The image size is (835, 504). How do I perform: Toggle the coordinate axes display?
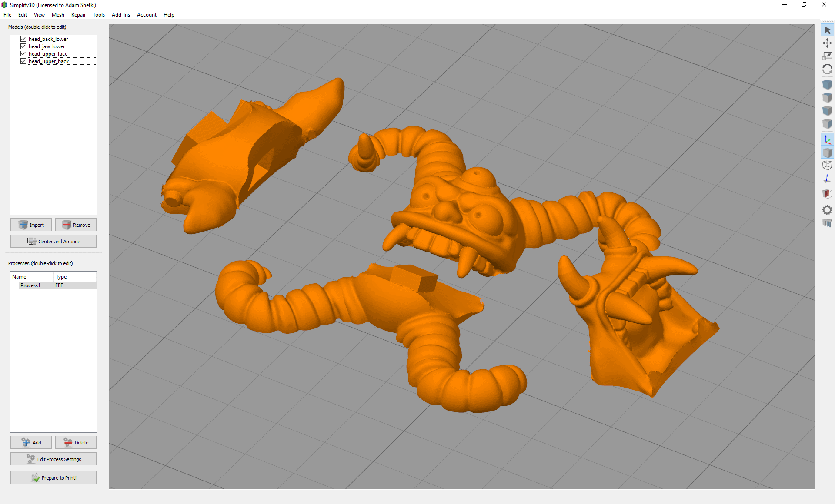click(x=827, y=139)
